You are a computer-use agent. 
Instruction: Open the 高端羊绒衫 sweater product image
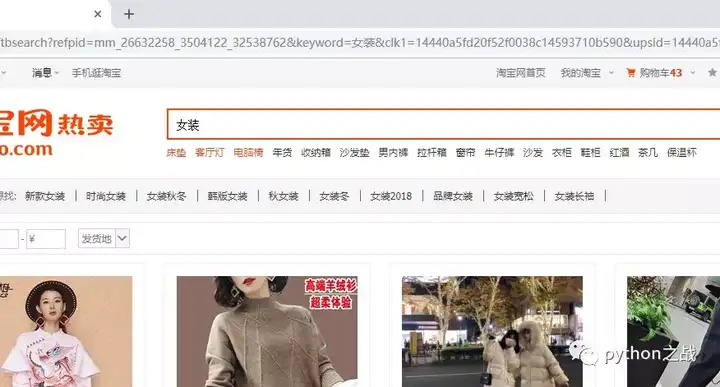point(267,331)
